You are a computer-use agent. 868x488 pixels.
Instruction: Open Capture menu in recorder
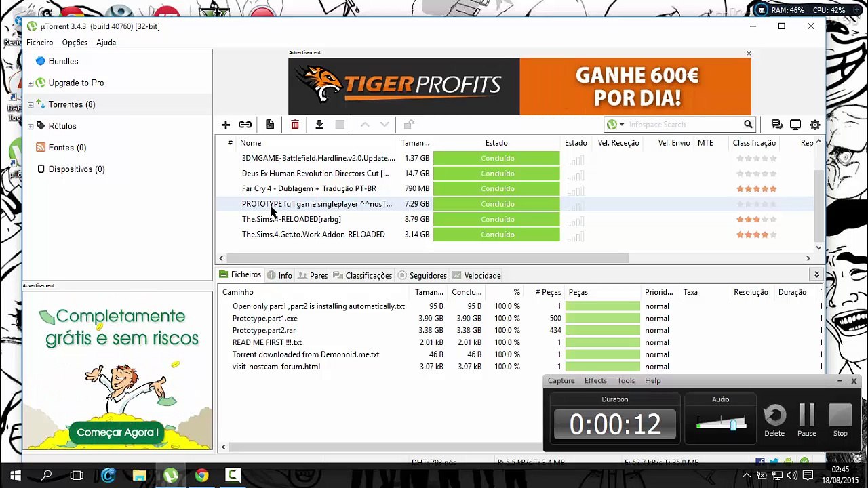(x=561, y=381)
